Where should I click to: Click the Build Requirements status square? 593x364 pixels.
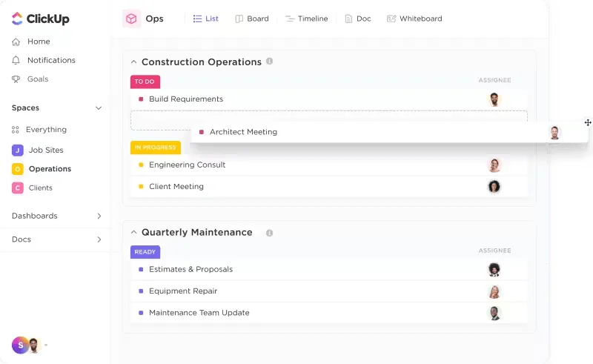pyautogui.click(x=141, y=99)
